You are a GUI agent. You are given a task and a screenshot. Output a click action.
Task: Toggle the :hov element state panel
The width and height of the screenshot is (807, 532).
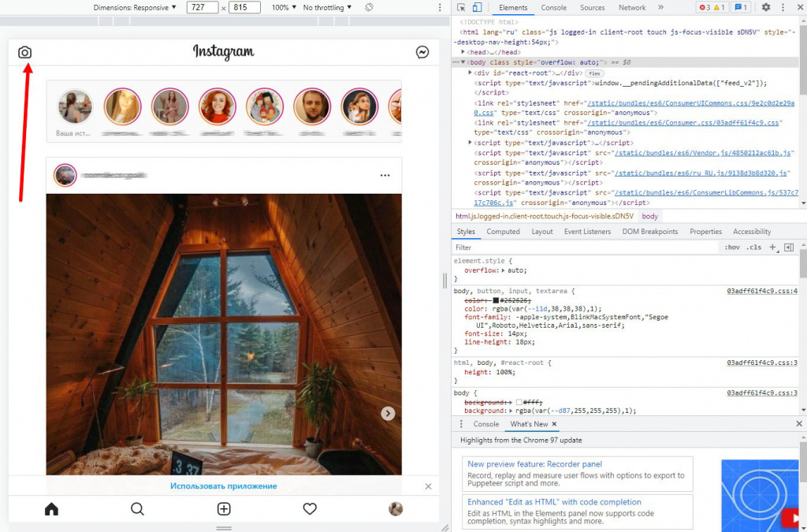732,247
